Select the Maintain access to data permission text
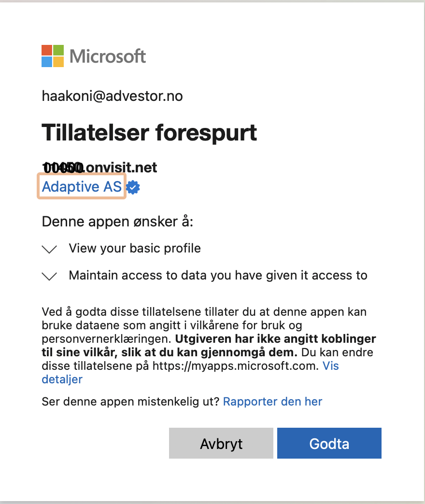The image size is (425, 504). [218, 276]
